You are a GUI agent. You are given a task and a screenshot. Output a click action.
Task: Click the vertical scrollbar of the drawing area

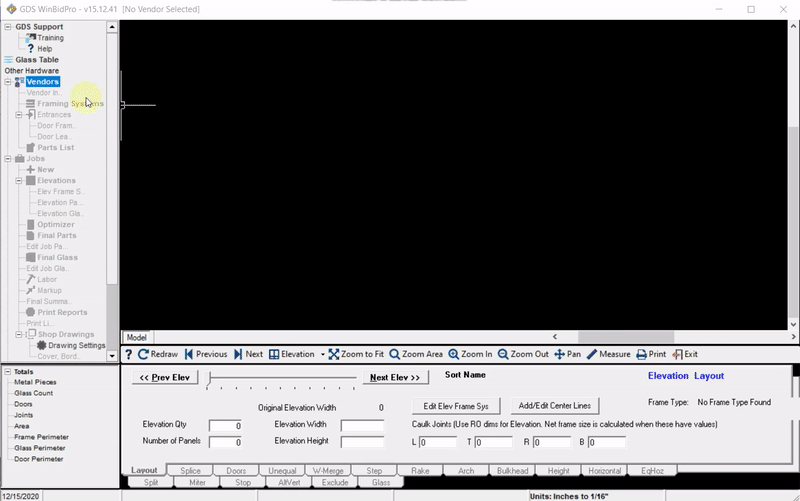point(793,174)
